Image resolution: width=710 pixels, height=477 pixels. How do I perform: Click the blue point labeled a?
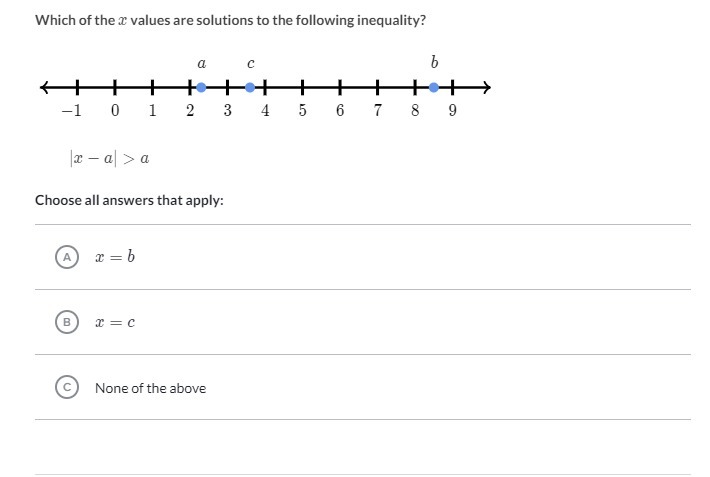tap(201, 87)
